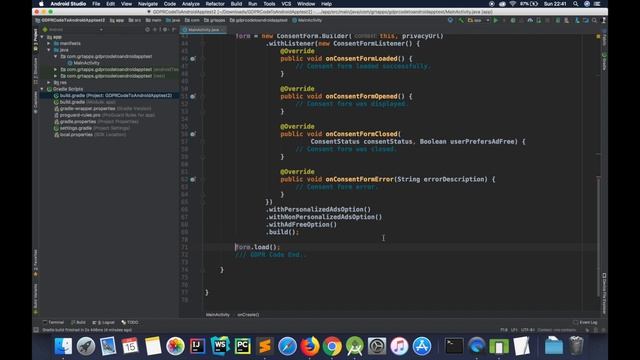This screenshot has height=360, width=640.
Task: Open Project panel settings gear
Action: [x=164, y=29]
